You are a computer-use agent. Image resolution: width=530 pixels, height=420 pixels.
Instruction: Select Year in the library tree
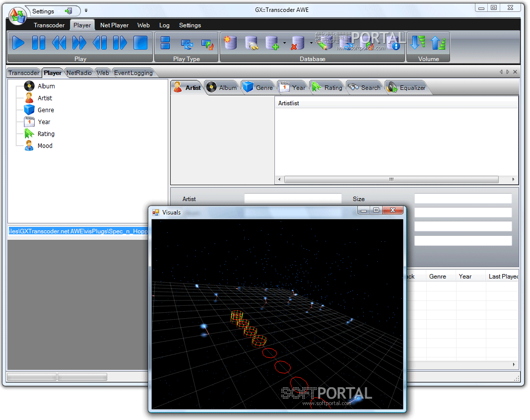pos(44,122)
